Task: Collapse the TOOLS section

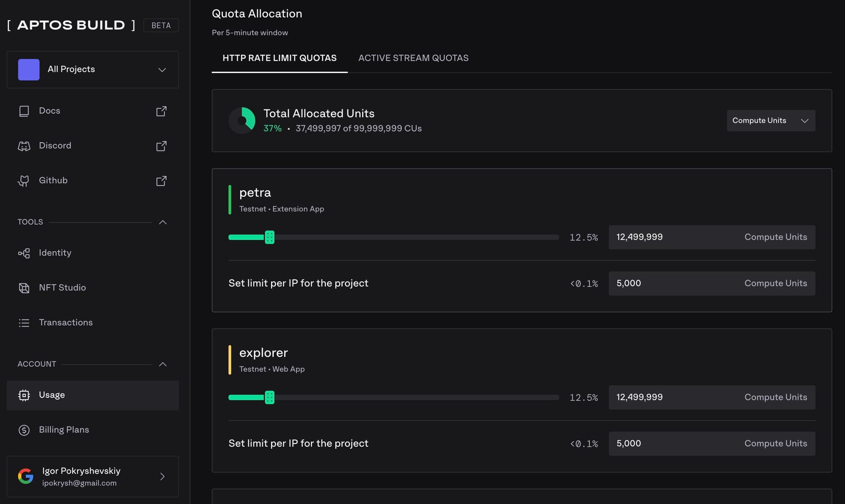Action: 163,222
